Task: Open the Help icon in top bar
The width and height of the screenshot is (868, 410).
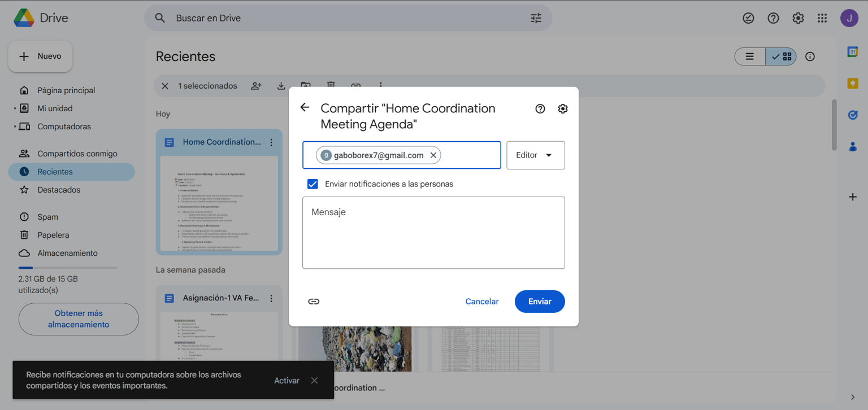Action: pos(773,18)
